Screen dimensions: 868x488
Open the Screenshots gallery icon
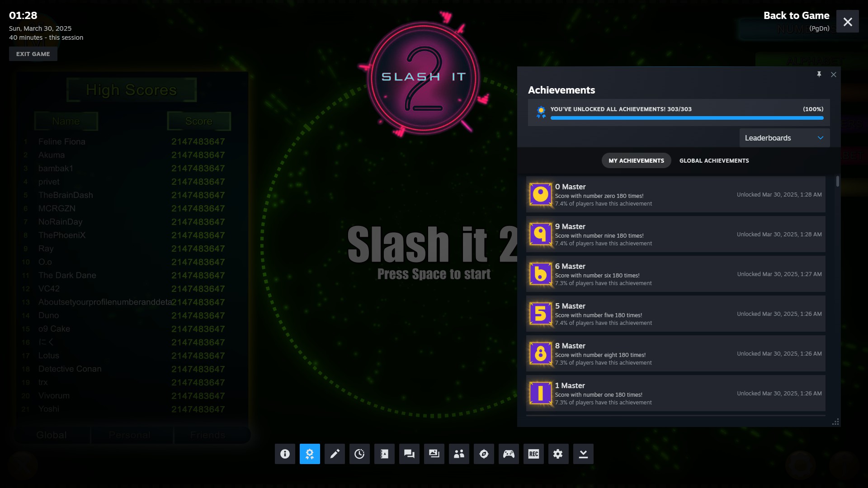click(x=434, y=454)
